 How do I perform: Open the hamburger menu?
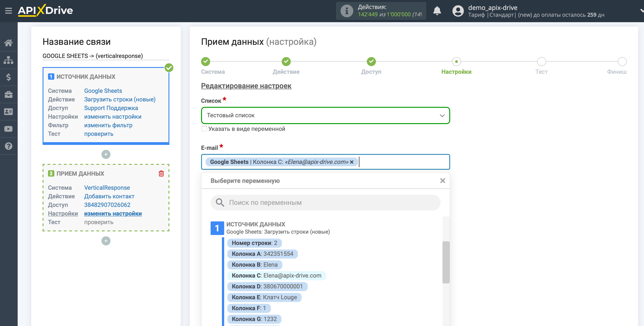tap(9, 11)
